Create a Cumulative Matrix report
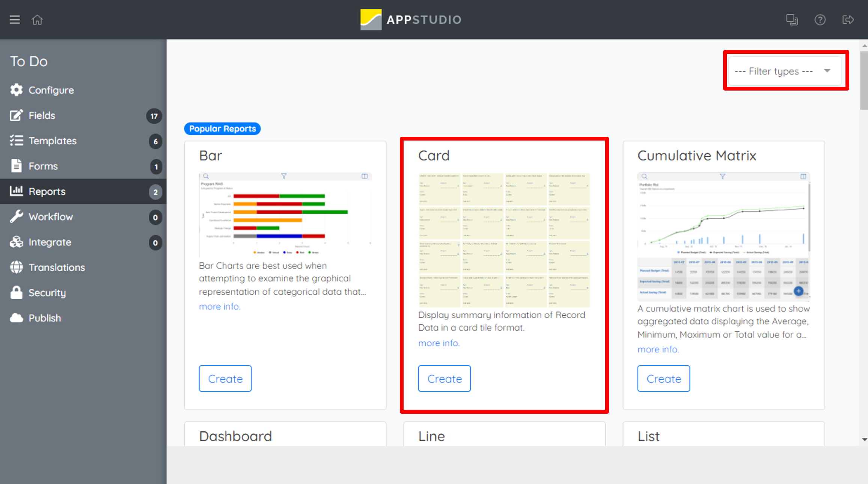 [x=664, y=378]
